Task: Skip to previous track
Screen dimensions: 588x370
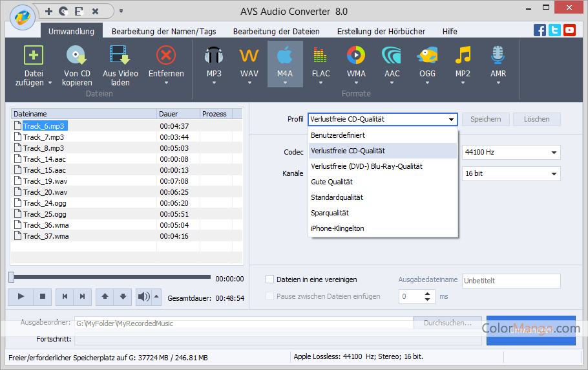Action: (65, 296)
